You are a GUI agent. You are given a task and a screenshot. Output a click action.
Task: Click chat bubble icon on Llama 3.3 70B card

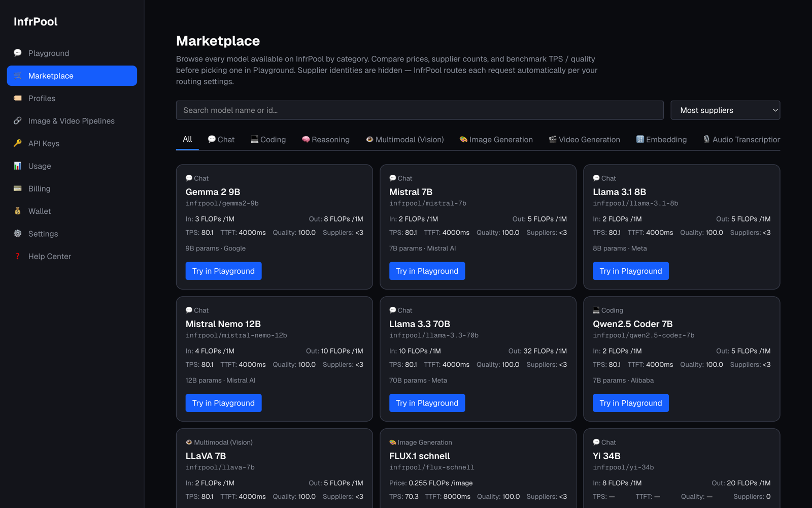point(393,310)
